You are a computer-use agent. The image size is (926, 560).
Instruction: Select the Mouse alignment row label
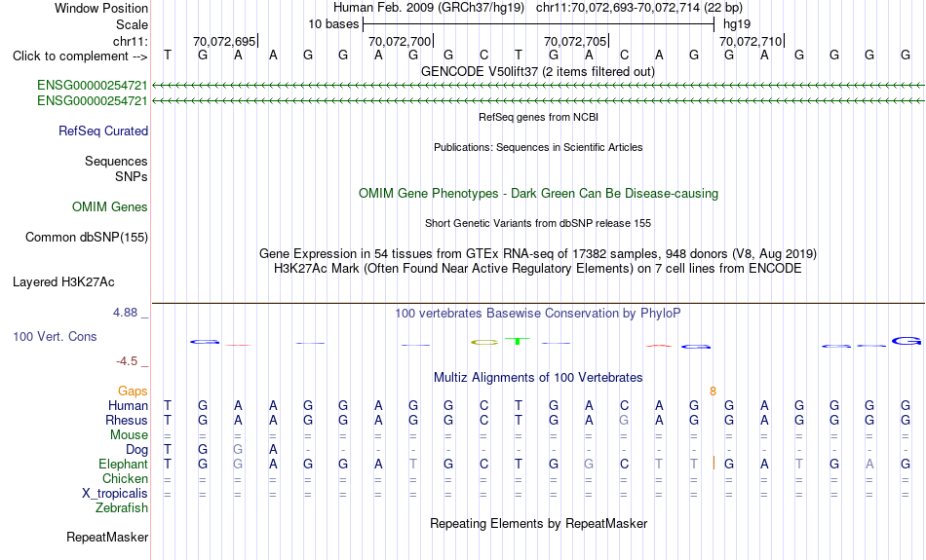[x=129, y=435]
